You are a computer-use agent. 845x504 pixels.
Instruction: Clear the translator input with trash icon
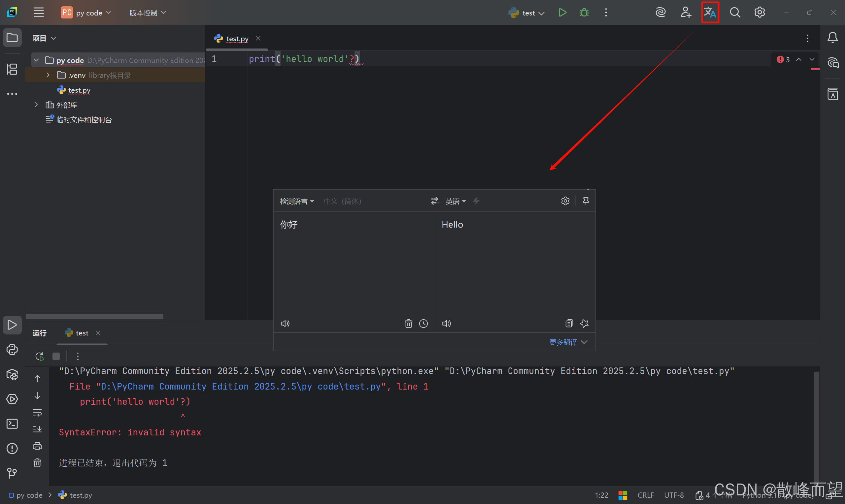pos(408,323)
